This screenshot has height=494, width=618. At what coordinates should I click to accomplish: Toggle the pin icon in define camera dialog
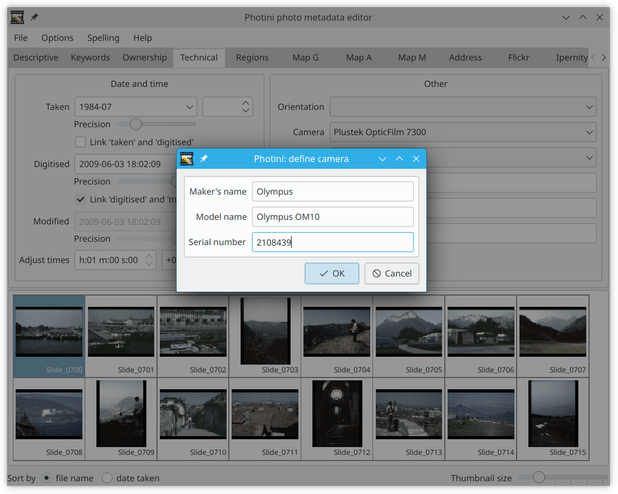pos(204,159)
